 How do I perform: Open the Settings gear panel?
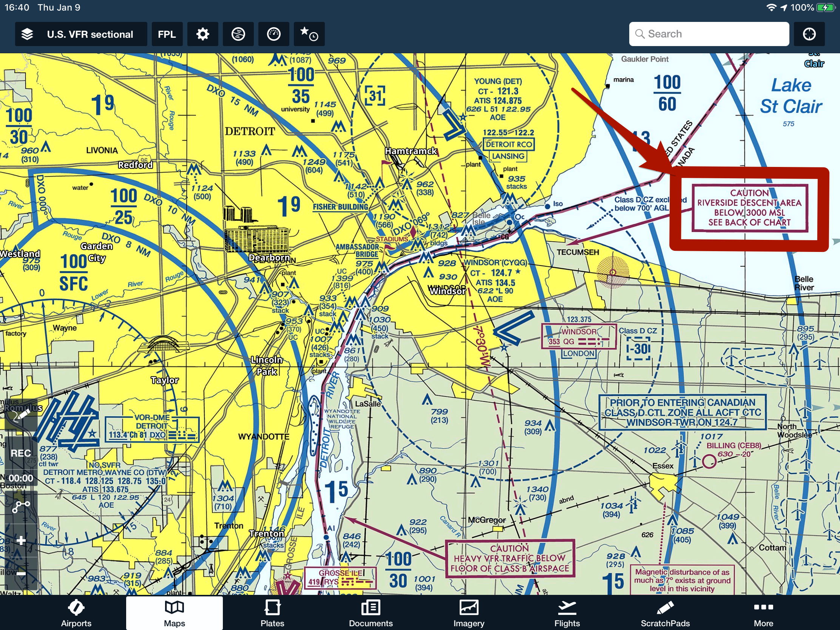tap(204, 34)
